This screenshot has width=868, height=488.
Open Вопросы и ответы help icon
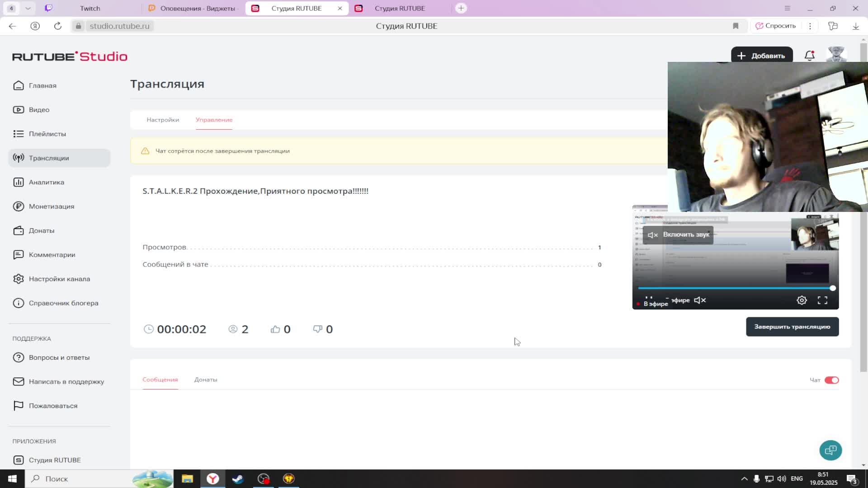click(x=19, y=357)
